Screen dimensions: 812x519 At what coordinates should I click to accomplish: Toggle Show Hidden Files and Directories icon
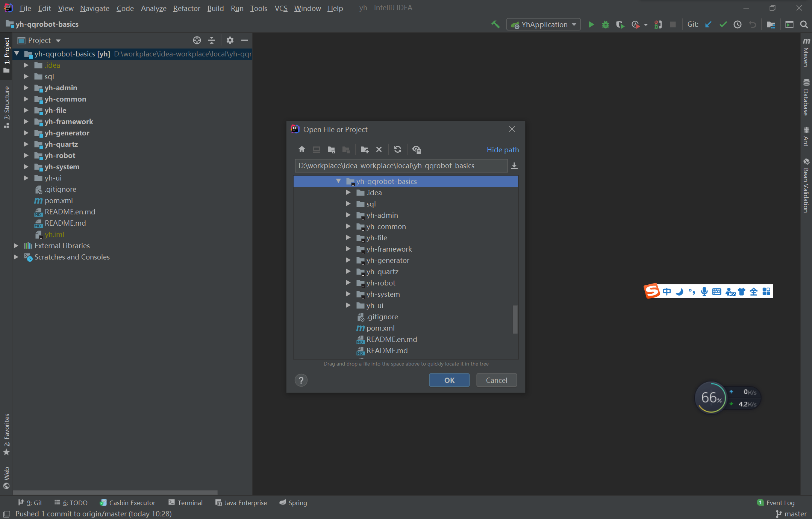pyautogui.click(x=416, y=150)
